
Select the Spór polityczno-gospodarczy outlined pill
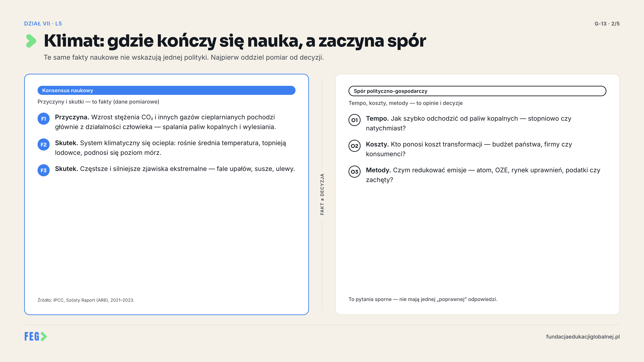pyautogui.click(x=477, y=91)
